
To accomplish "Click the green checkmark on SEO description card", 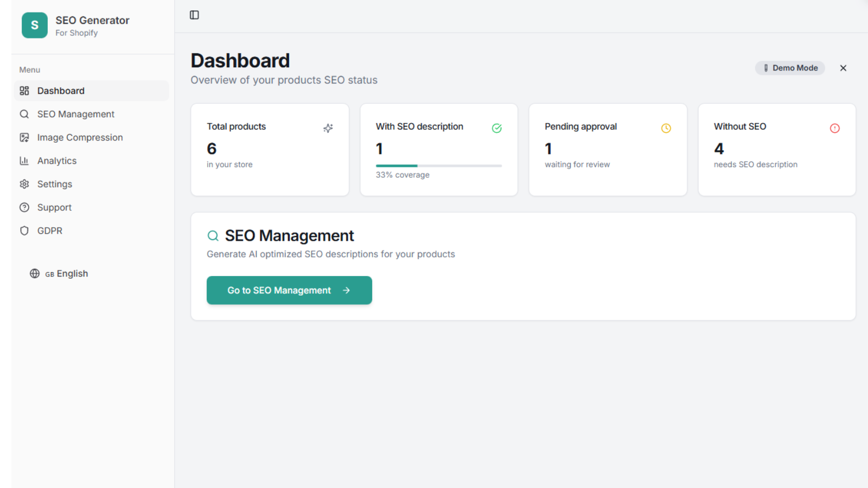I will [496, 129].
